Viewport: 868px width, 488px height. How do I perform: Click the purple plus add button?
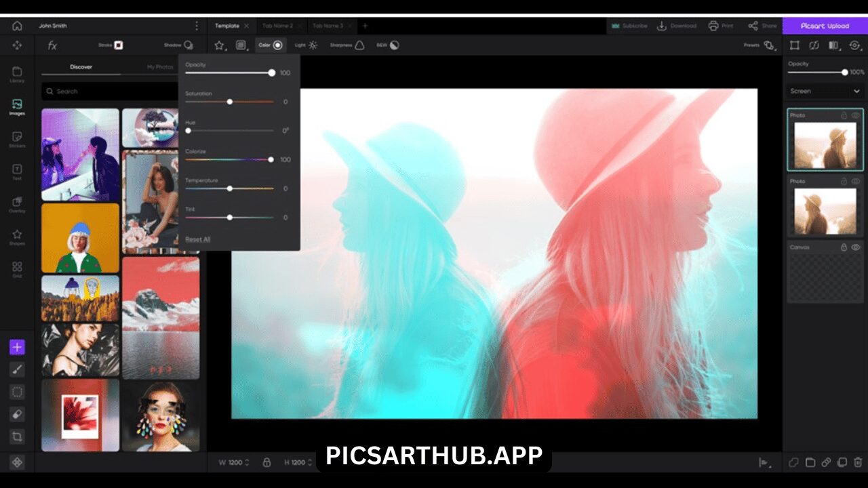pyautogui.click(x=17, y=347)
